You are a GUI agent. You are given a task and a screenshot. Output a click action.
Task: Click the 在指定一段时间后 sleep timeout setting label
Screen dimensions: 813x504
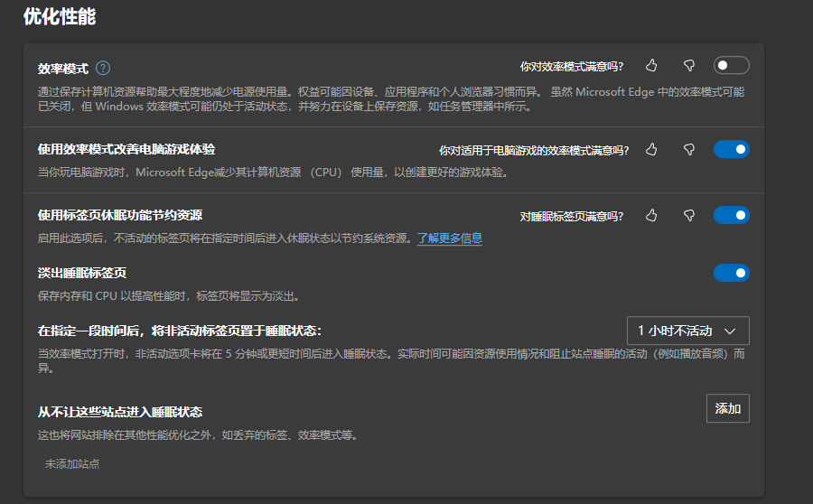click(180, 331)
